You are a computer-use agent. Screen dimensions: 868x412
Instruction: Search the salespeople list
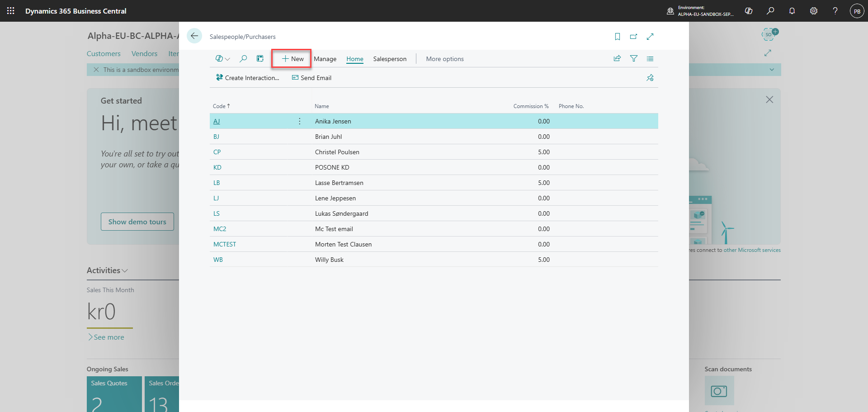[243, 59]
